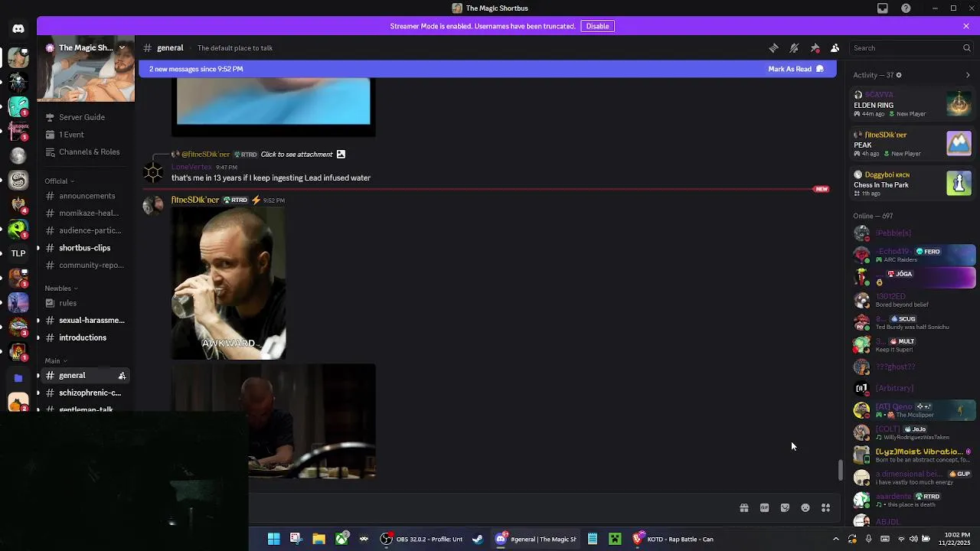Open Discord direct messages home icon
Viewport: 980px width, 551px height.
coord(18,29)
